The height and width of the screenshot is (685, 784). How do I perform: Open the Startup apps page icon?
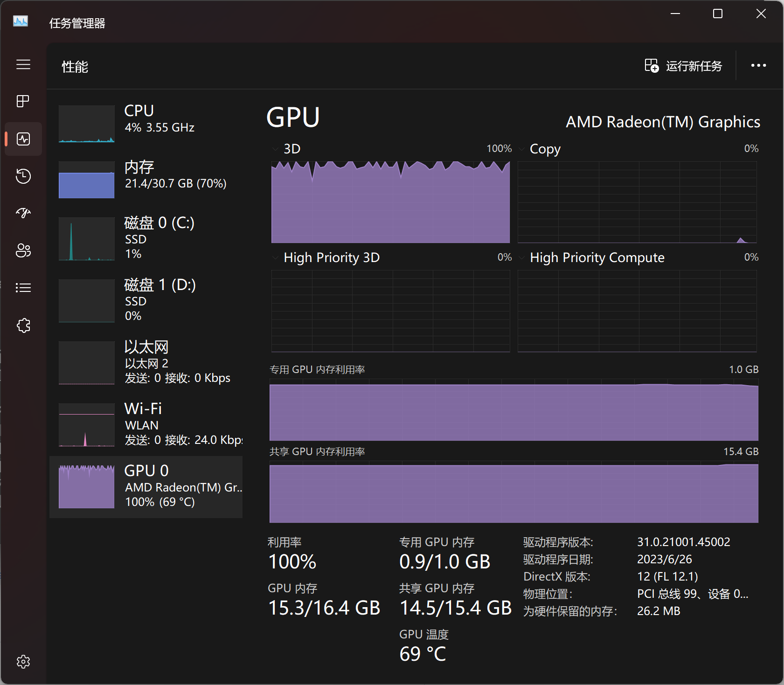pos(23,213)
